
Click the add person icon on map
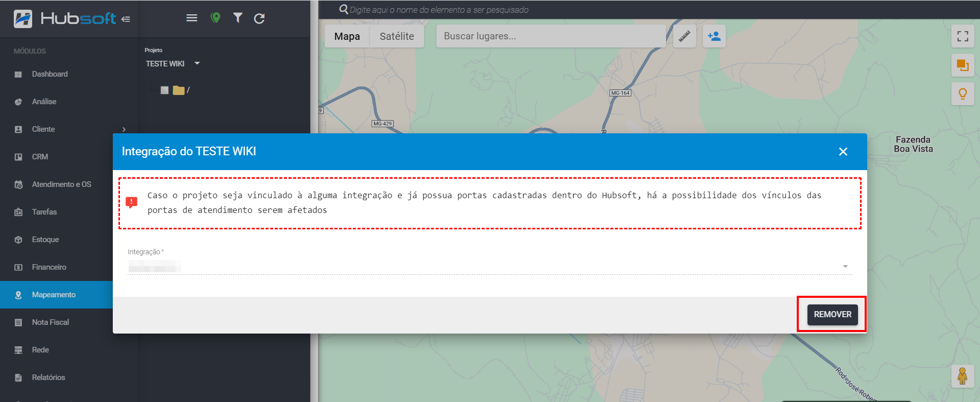(x=714, y=36)
